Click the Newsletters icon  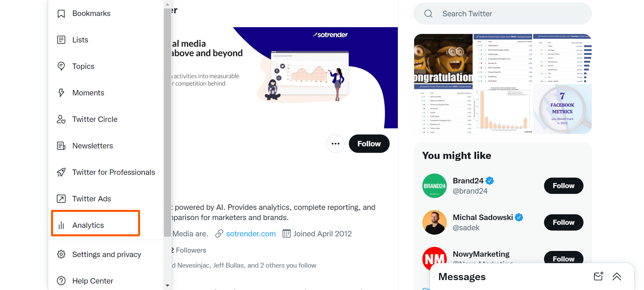click(x=61, y=146)
